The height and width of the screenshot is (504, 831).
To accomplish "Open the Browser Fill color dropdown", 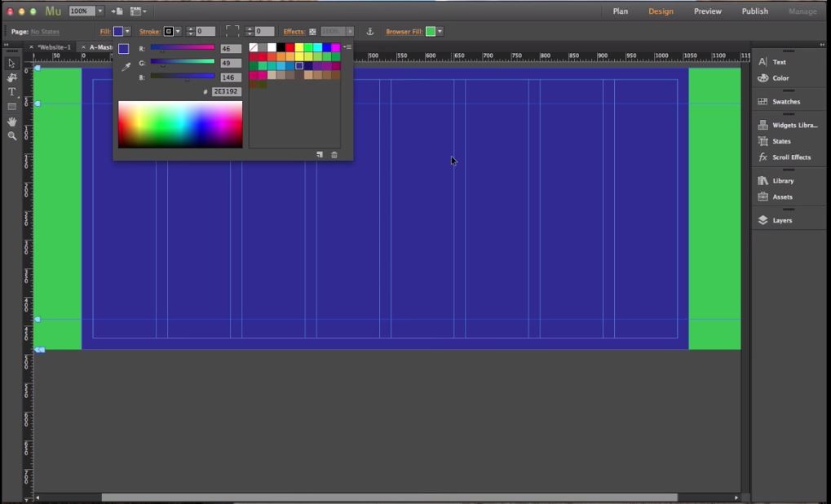I will (x=440, y=32).
